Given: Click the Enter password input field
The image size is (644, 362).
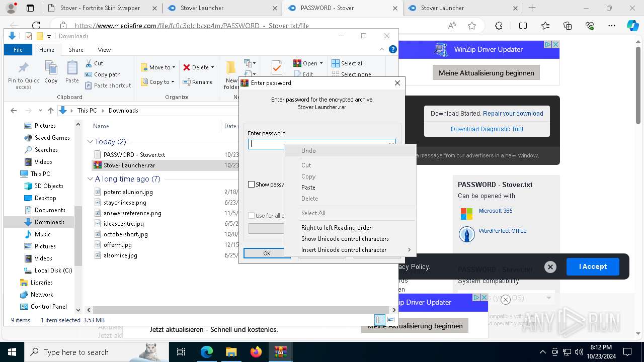Looking at the screenshot, I should click(321, 144).
